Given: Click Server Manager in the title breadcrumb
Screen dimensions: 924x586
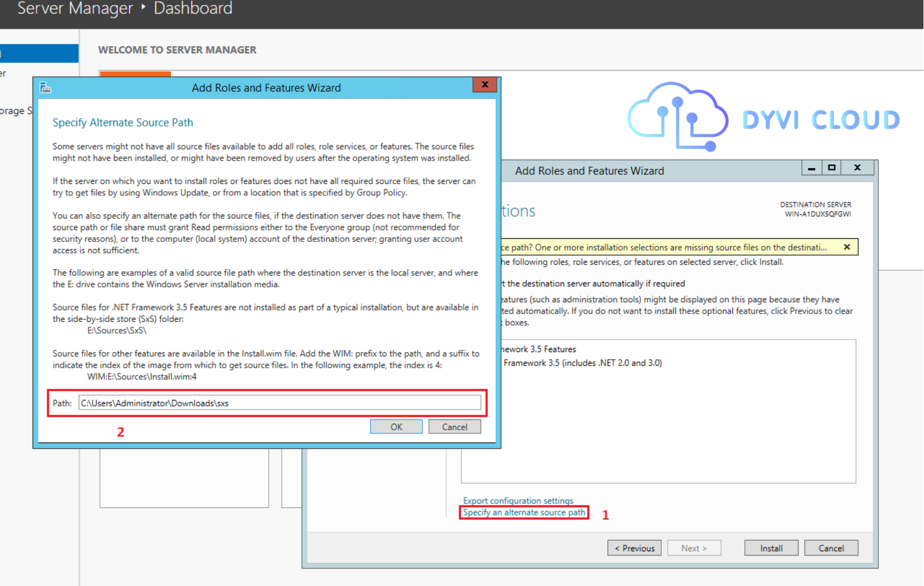Looking at the screenshot, I should [x=75, y=8].
